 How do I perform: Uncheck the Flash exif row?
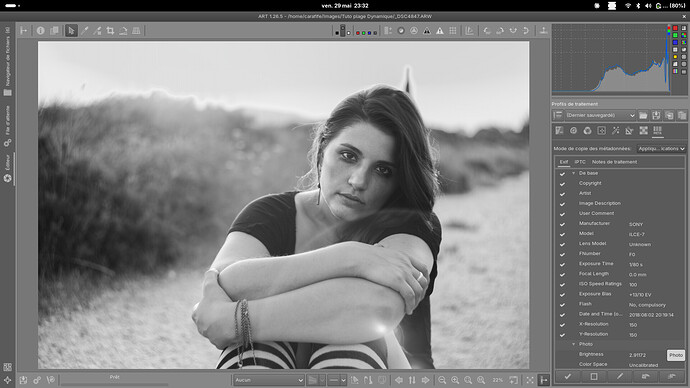[x=562, y=304]
